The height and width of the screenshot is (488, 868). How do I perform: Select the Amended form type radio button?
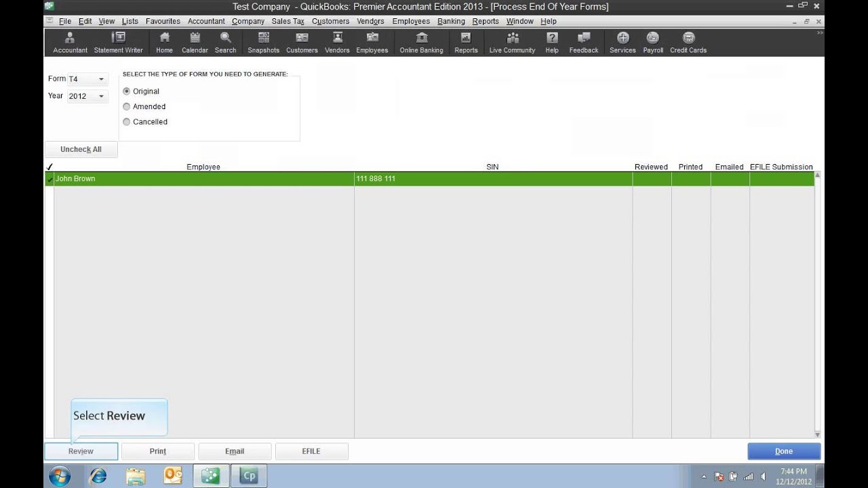(x=127, y=106)
